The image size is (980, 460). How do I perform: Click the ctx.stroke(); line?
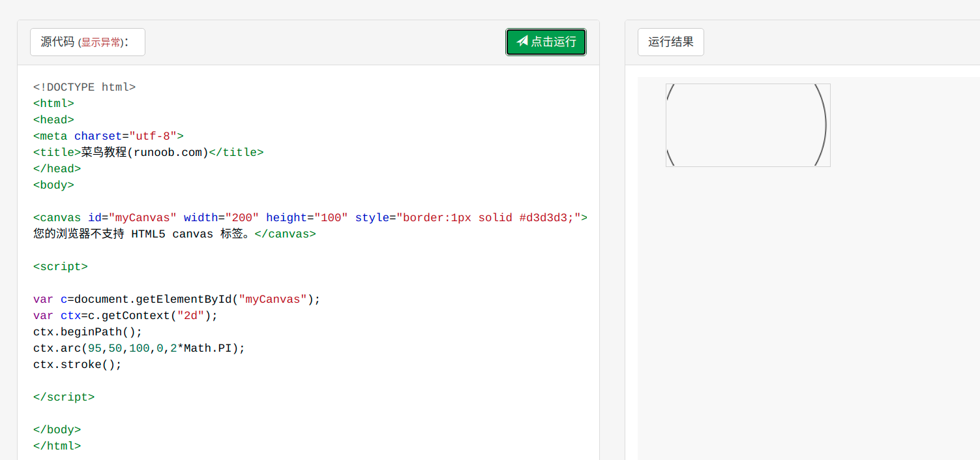click(x=78, y=365)
